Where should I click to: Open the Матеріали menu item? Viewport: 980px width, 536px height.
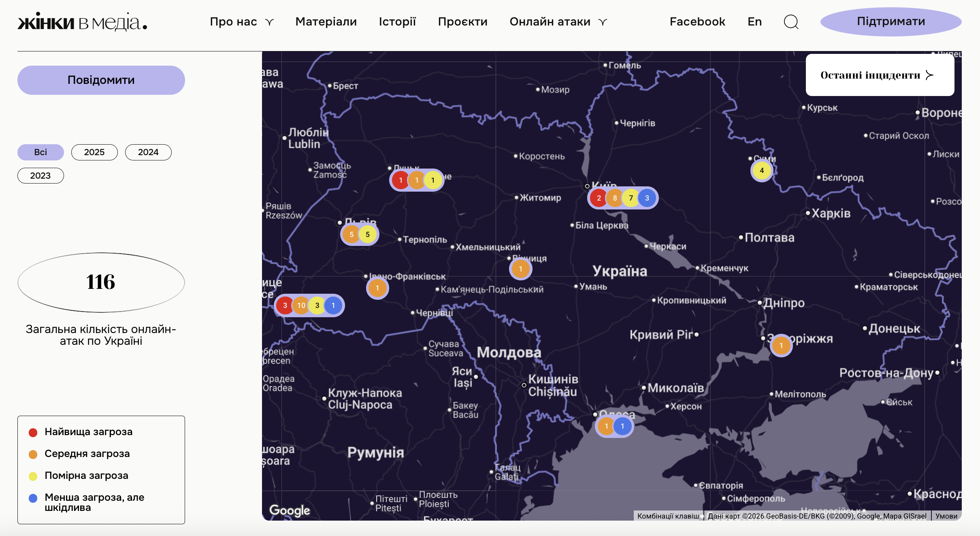[x=326, y=22]
